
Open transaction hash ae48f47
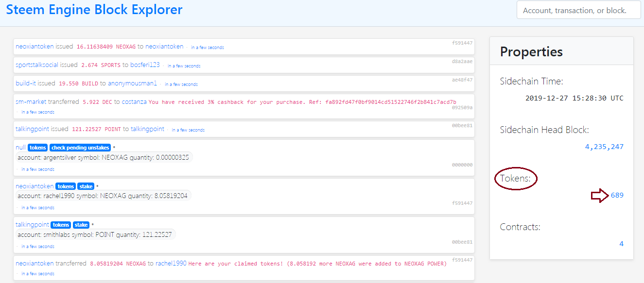(x=462, y=80)
